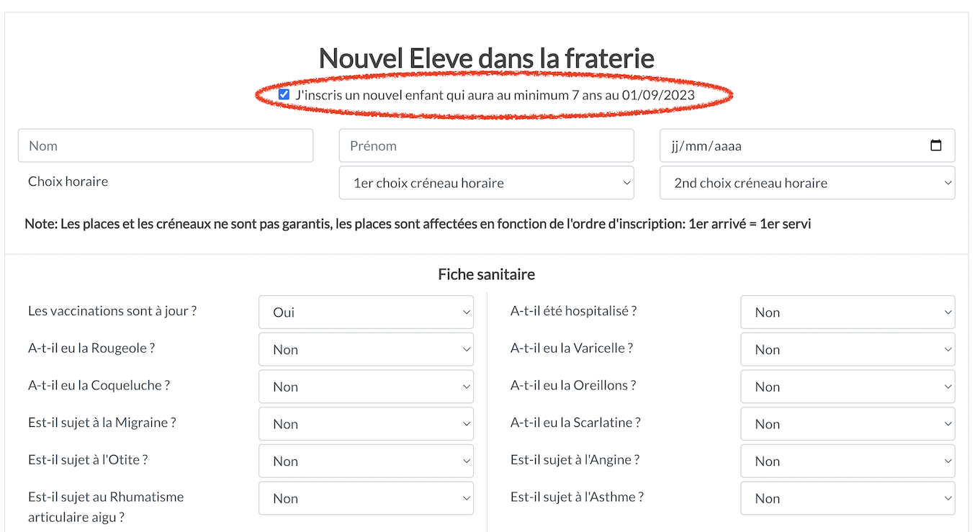Open the Asthme dropdown
The height and width of the screenshot is (532, 980).
tap(848, 498)
